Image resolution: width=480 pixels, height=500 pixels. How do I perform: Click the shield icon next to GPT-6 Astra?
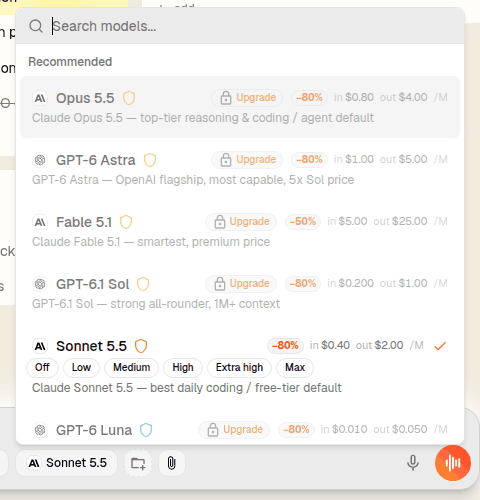pos(150,160)
